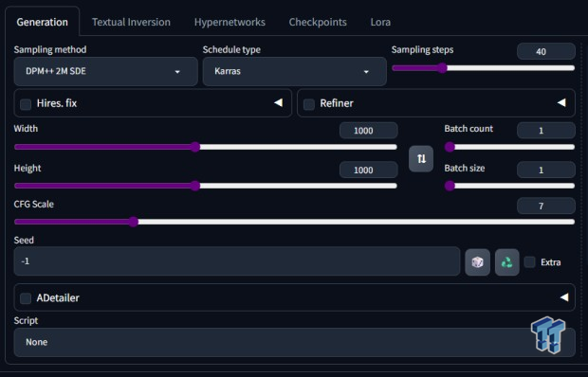The width and height of the screenshot is (588, 377).
Task: Open the Script dropdown showing None
Action: point(294,342)
